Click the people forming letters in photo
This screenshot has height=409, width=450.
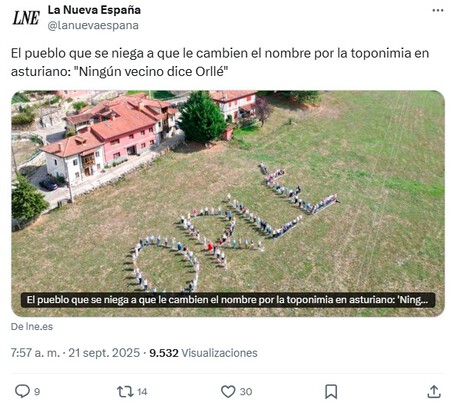pyautogui.click(x=233, y=227)
